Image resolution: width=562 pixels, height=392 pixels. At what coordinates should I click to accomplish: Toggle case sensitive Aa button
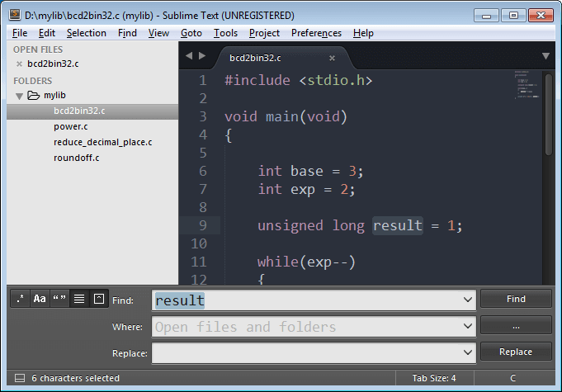(x=40, y=299)
